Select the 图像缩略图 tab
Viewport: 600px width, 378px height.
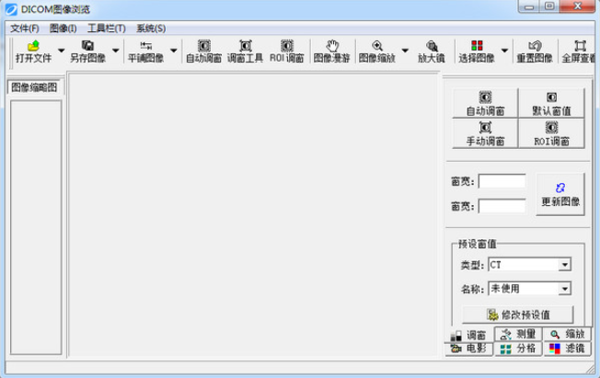[x=34, y=87]
